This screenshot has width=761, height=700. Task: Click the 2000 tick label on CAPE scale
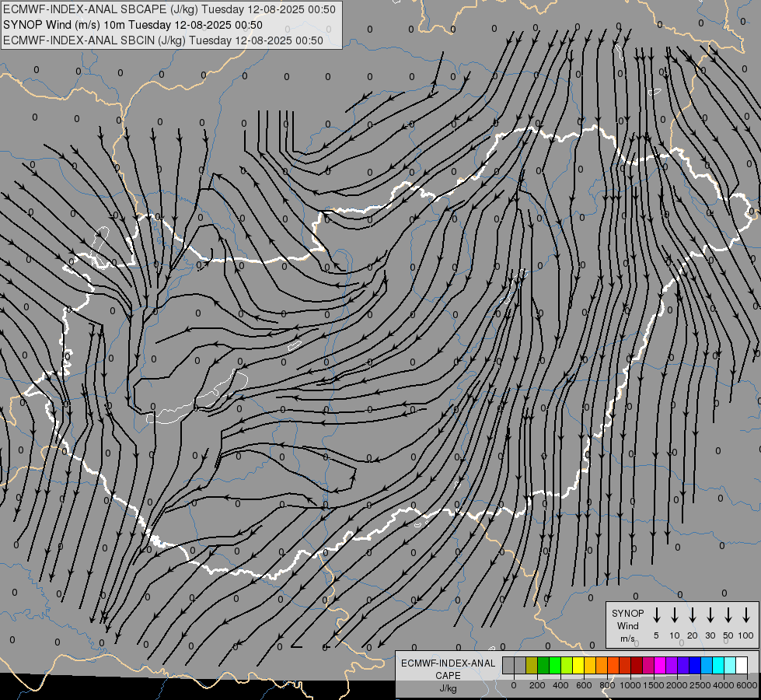click(677, 685)
